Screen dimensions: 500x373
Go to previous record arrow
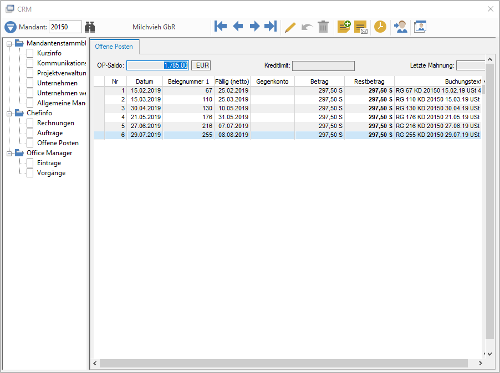coord(238,26)
